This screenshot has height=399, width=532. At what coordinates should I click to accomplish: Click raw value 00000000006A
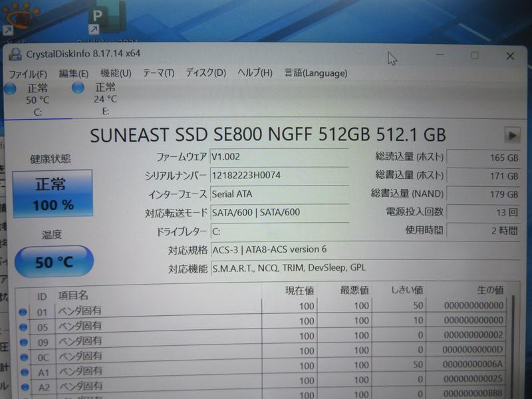tap(472, 364)
